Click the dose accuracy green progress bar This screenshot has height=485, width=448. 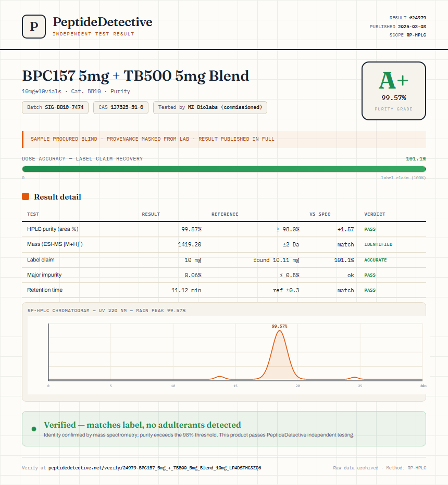point(224,169)
